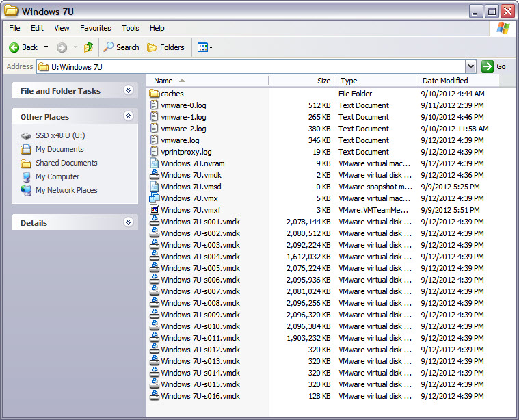This screenshot has height=420, width=519.
Task: Select the Windows 7U-s008.vmdk disk icon
Action: pos(155,303)
